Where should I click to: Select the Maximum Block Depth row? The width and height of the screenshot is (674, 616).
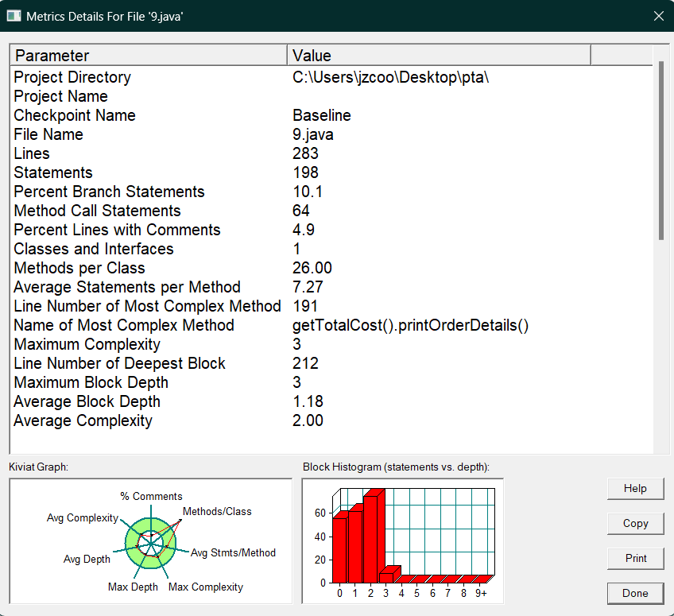(x=331, y=382)
